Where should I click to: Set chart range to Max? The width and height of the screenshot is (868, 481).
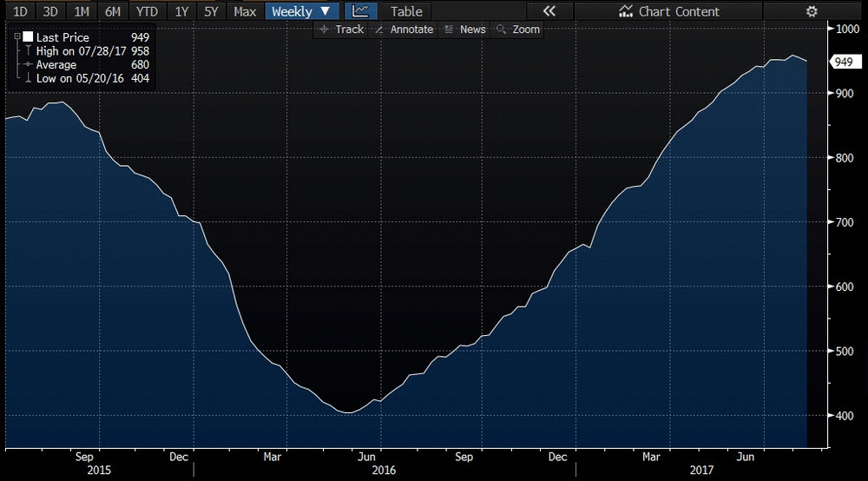[x=245, y=11]
